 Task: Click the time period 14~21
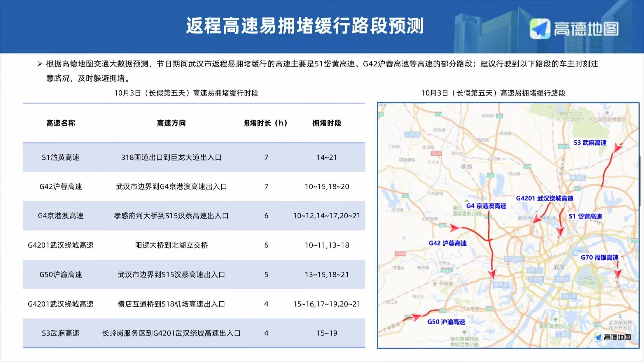pos(327,157)
